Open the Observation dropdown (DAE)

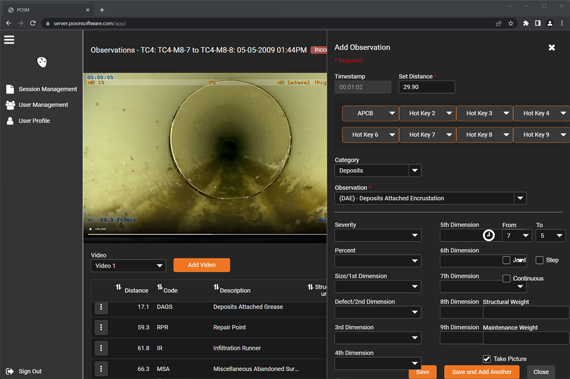point(430,198)
